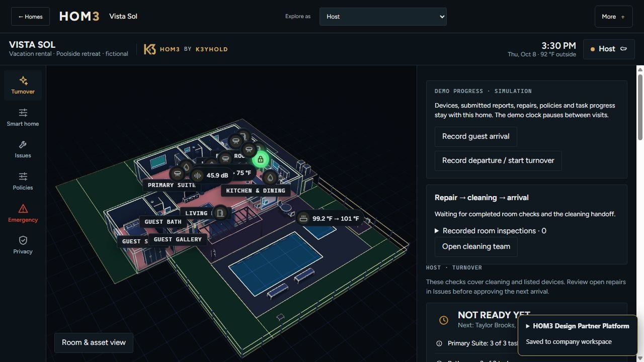Open the Issues wrench section

point(23,149)
